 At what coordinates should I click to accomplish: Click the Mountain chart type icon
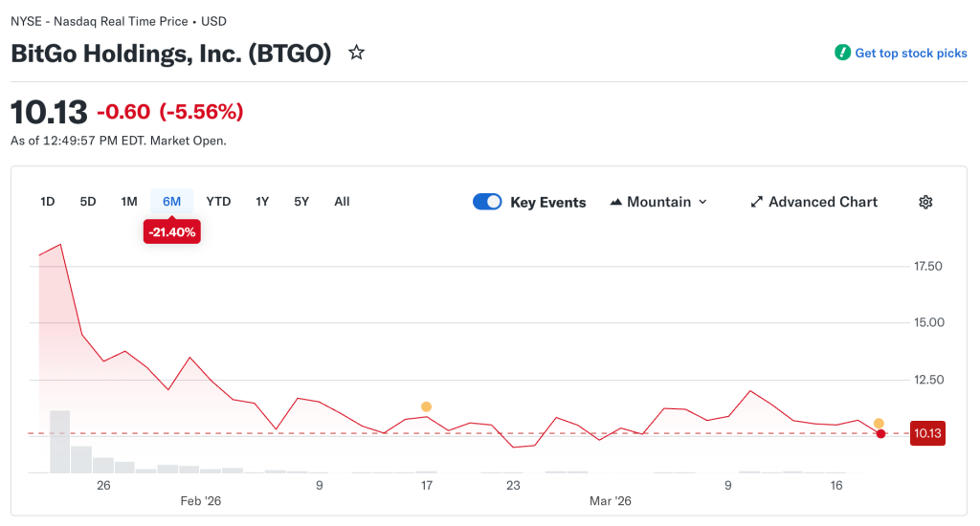(616, 202)
